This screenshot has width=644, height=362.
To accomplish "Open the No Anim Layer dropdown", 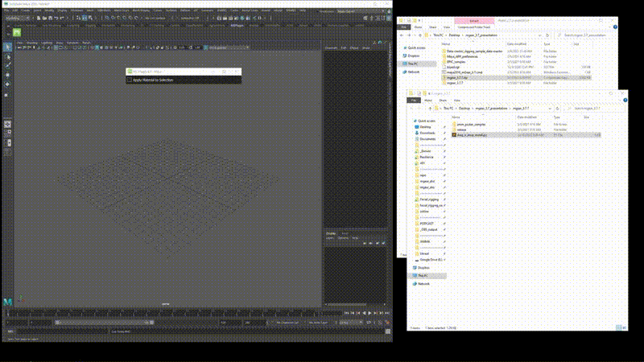I will (318, 323).
